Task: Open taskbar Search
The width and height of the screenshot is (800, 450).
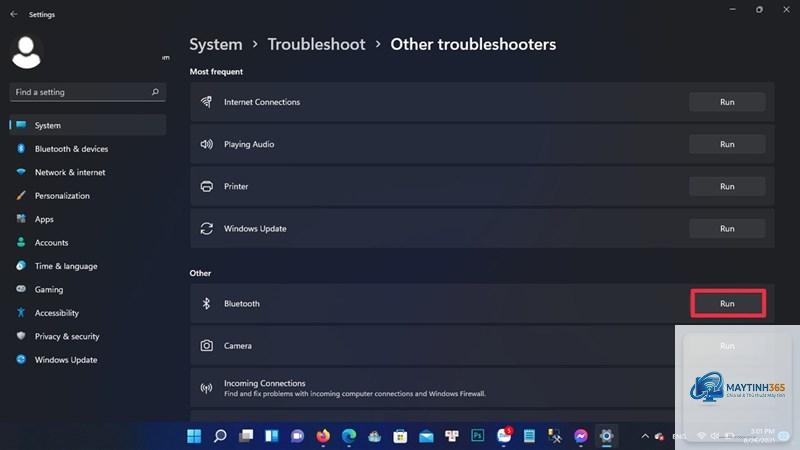Action: (x=220, y=436)
